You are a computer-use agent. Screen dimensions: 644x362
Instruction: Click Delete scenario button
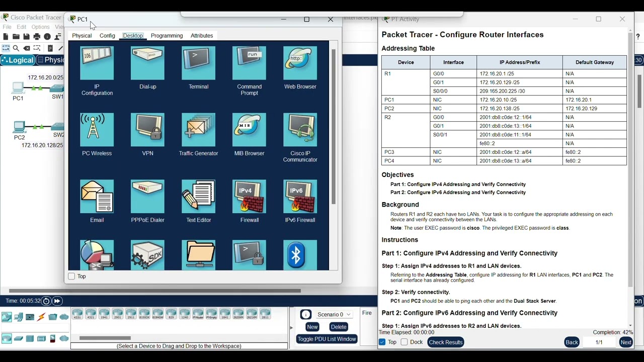tap(339, 327)
